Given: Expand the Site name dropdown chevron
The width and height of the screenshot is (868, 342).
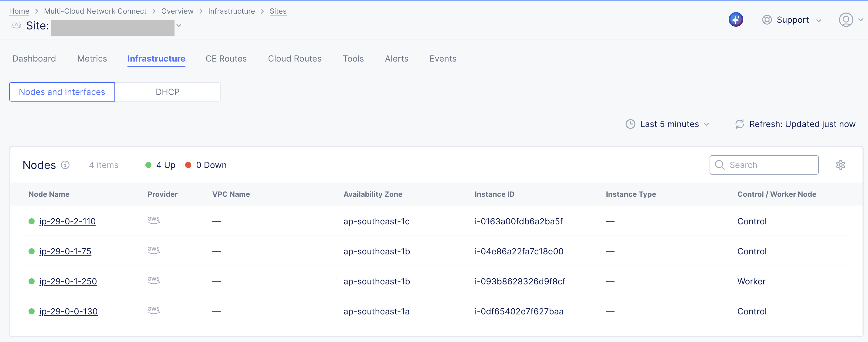Looking at the screenshot, I should 179,25.
